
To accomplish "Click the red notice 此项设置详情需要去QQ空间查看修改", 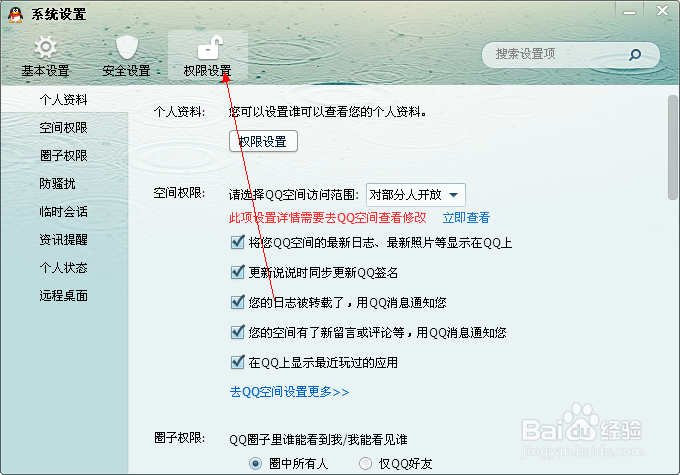I will point(327,217).
